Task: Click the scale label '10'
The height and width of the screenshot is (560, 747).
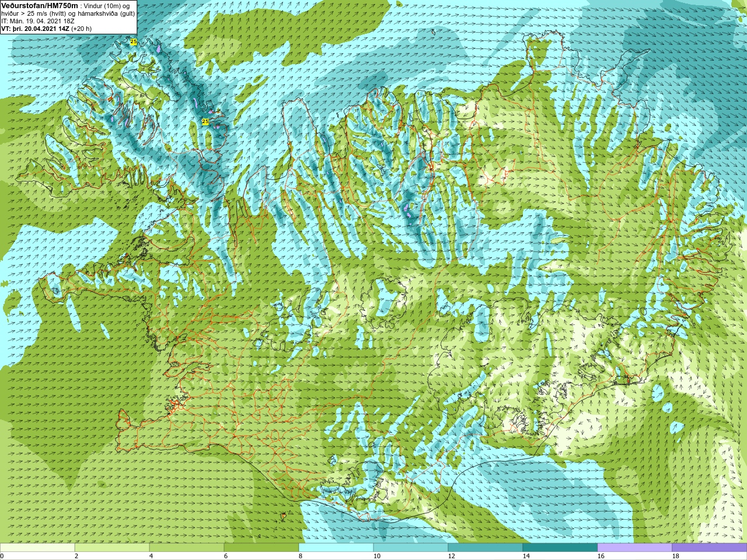Action: click(376, 556)
